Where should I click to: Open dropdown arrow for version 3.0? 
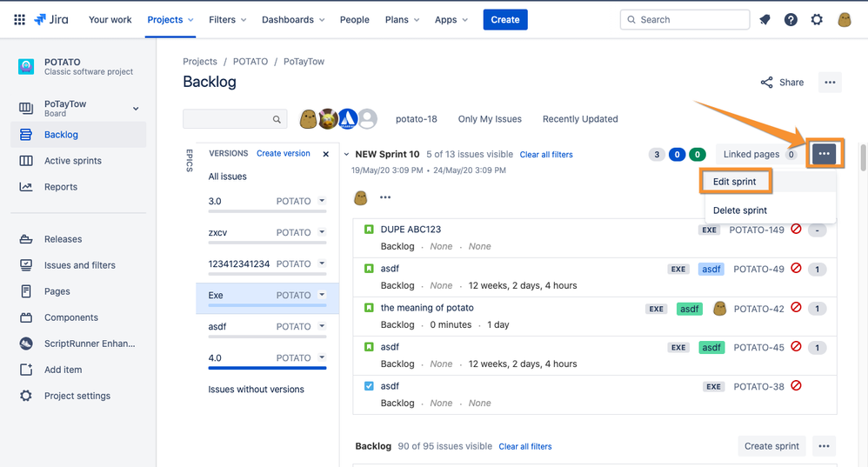[322, 201]
